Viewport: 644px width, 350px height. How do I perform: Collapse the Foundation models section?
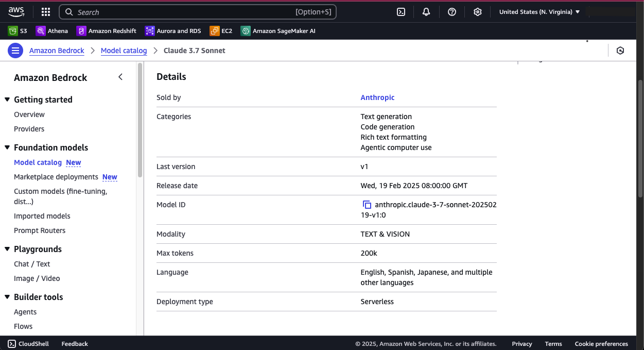coord(7,147)
